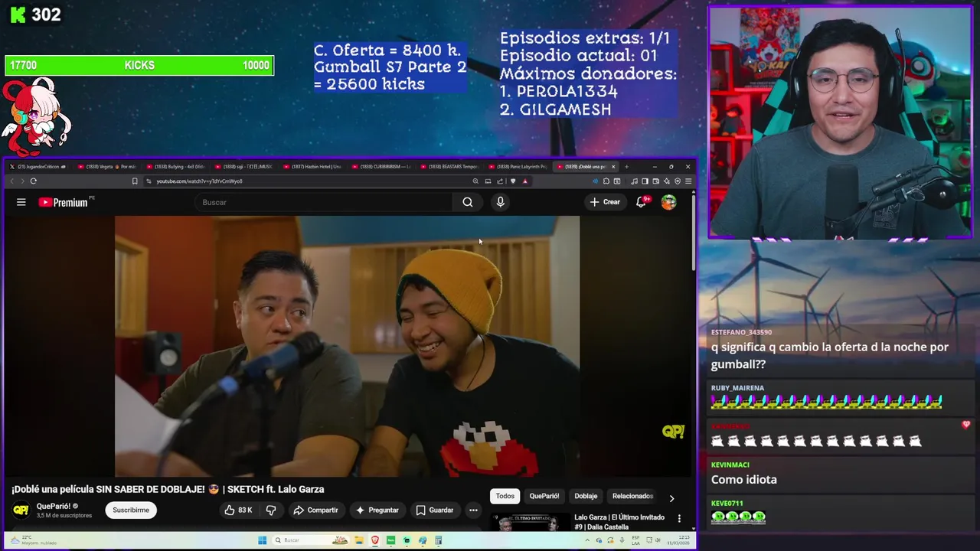This screenshot has width=980, height=551.
Task: Open the YouTube notifications bell
Action: [x=642, y=202]
